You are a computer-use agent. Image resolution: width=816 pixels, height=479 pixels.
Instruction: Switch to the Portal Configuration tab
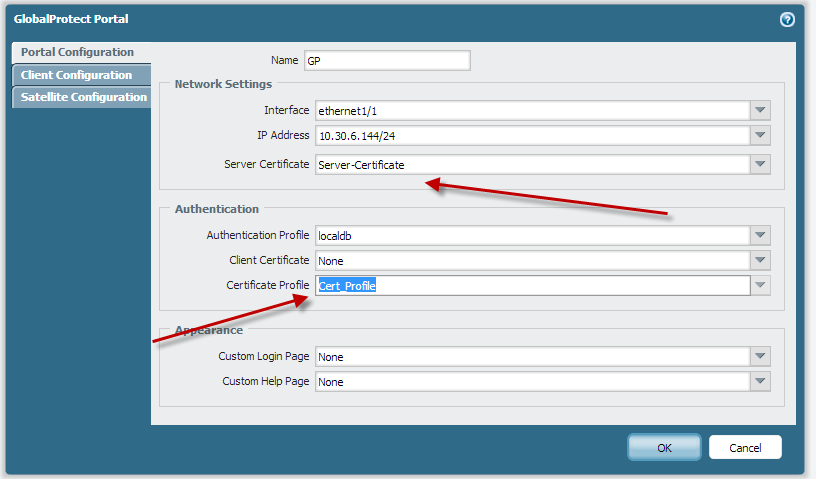81,52
